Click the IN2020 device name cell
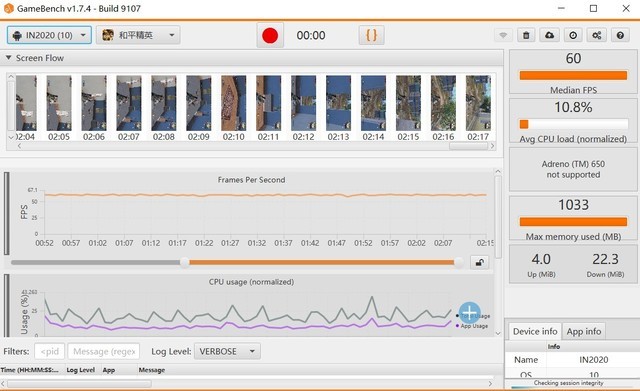 (x=593, y=360)
